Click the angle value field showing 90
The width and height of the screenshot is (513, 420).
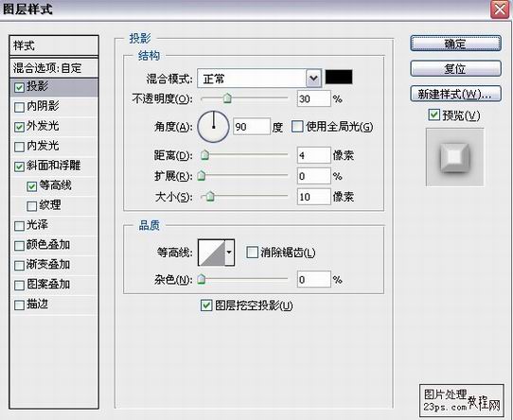coord(252,127)
